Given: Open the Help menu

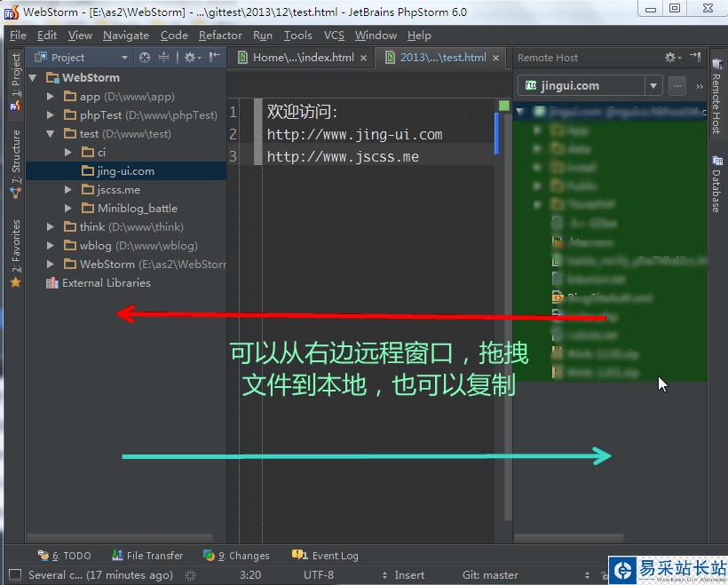Looking at the screenshot, I should pos(419,36).
